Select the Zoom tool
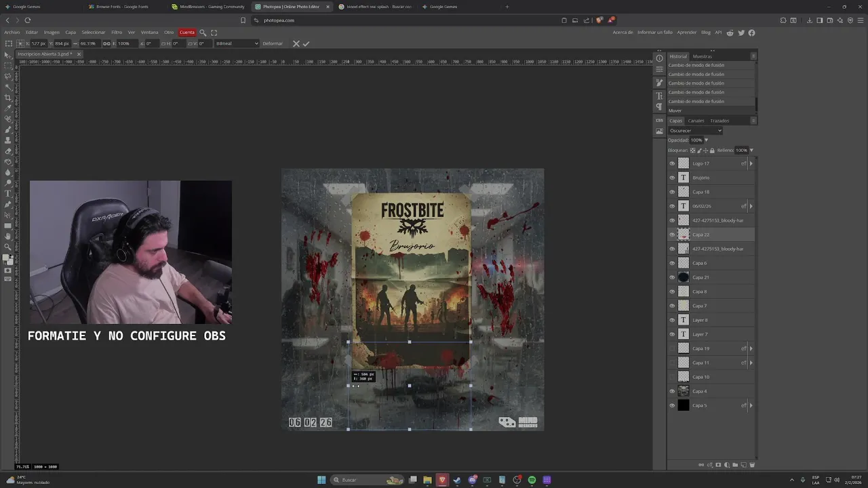The image size is (868, 488). (8, 247)
